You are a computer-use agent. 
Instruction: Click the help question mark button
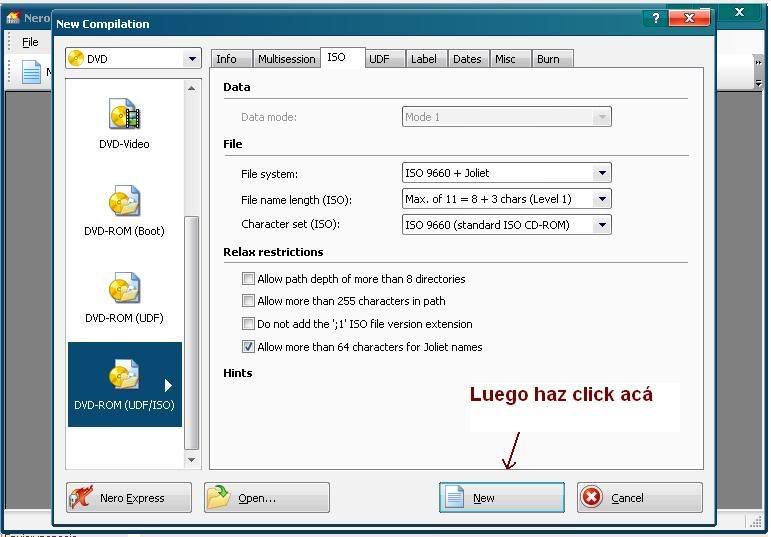coord(655,18)
